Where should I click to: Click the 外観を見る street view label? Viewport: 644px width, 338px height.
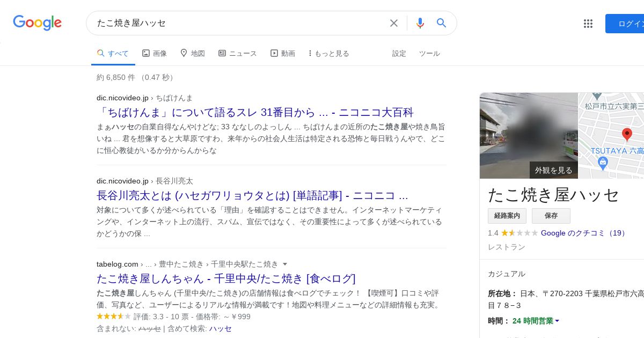(x=554, y=170)
